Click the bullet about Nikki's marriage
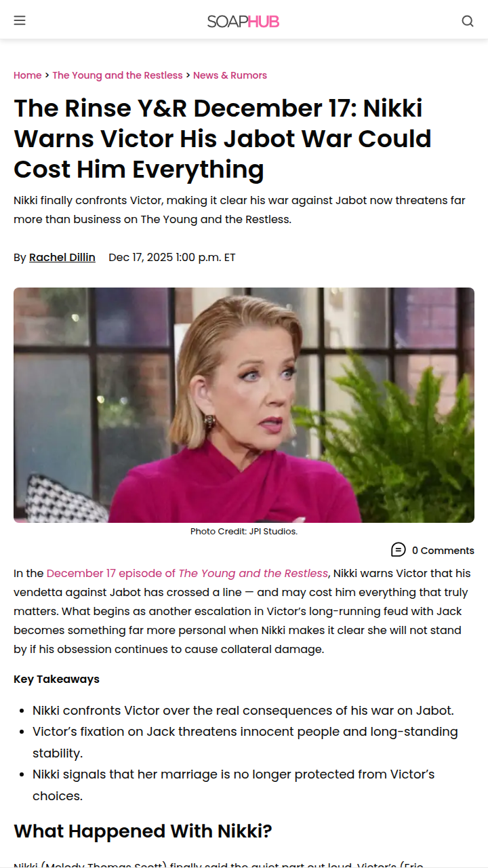Image resolution: width=488 pixels, height=868 pixels. pyautogui.click(x=234, y=785)
